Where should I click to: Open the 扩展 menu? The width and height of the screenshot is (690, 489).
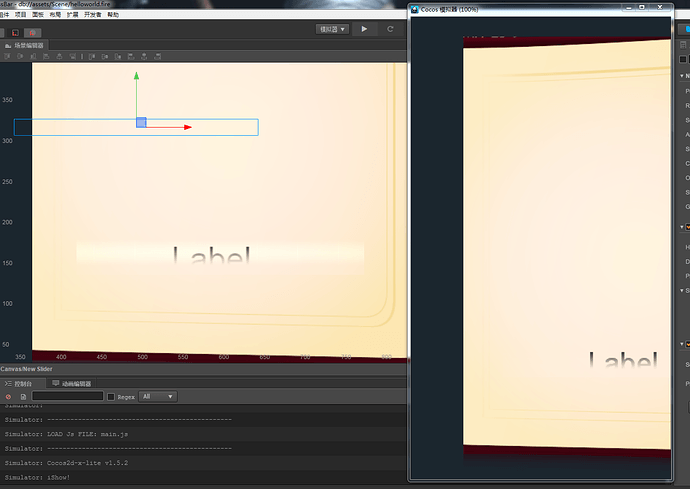click(73, 15)
